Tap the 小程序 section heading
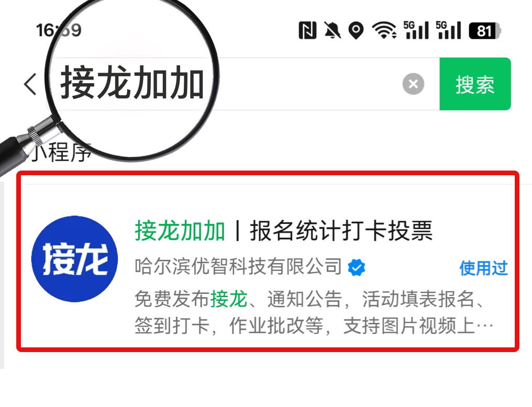 pyautogui.click(x=61, y=152)
